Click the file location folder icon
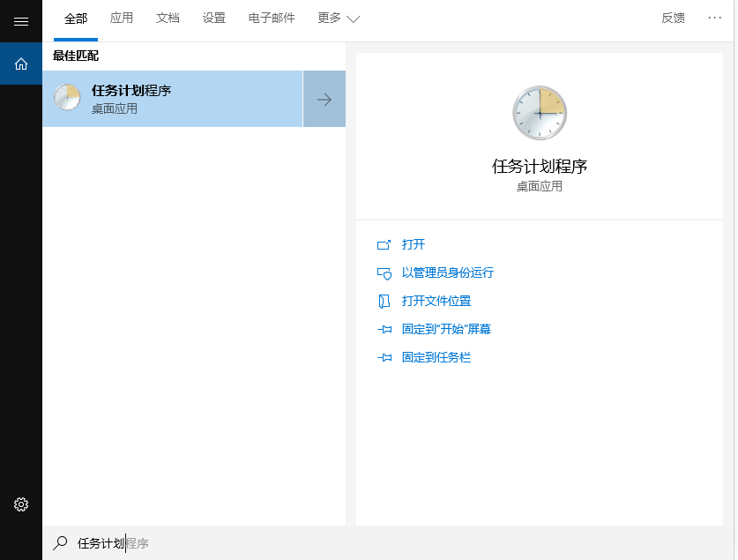The image size is (738, 560). pos(384,302)
